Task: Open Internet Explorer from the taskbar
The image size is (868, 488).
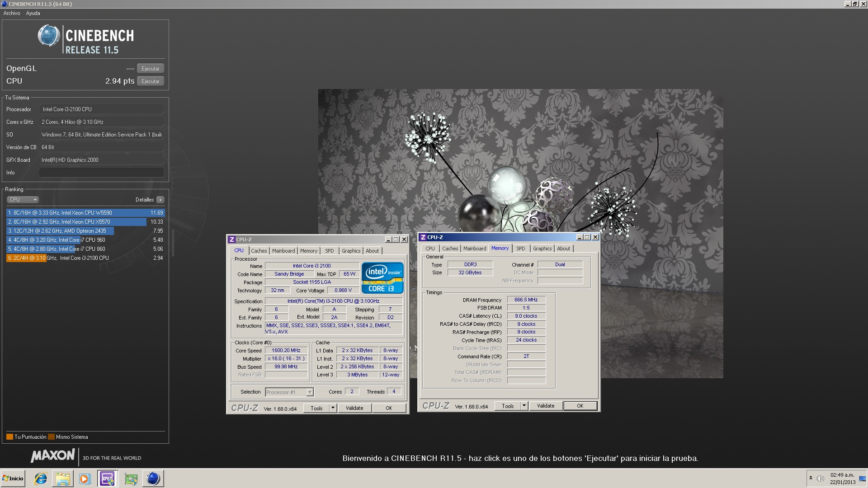Action: 41,479
